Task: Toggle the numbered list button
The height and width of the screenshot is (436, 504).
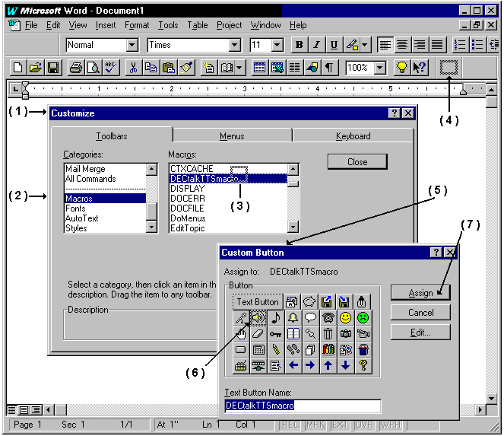Action: 460,45
